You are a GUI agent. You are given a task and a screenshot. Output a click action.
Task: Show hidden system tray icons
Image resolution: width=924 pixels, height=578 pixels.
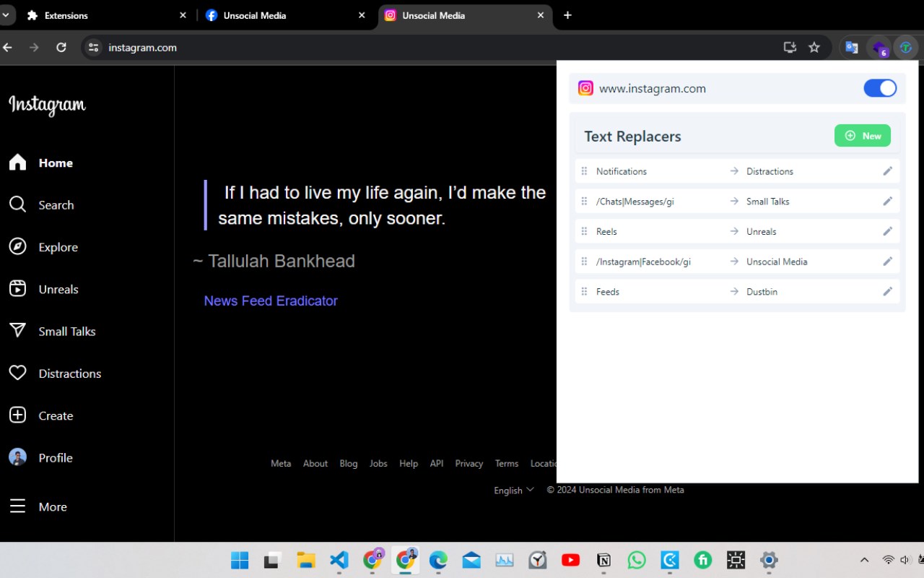click(864, 560)
